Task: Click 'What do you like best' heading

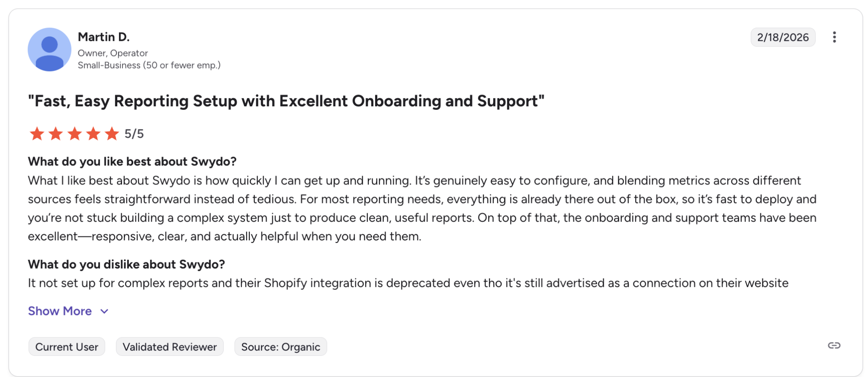Action: coord(132,161)
